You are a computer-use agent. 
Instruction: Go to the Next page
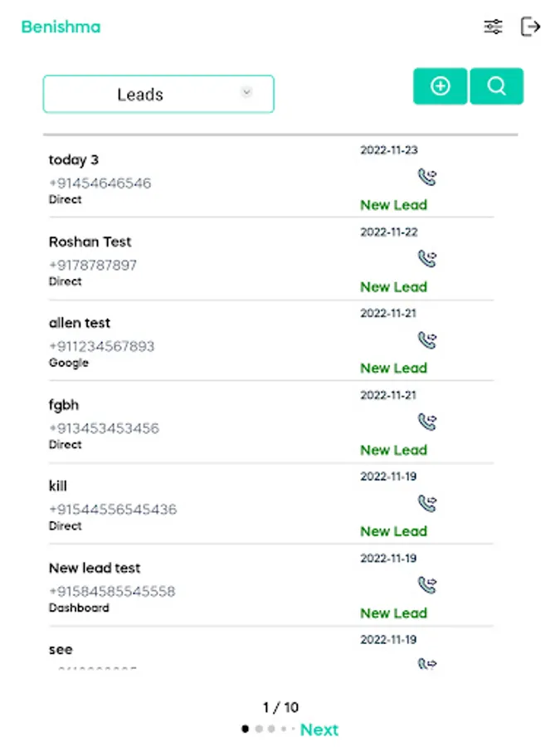pos(319,730)
